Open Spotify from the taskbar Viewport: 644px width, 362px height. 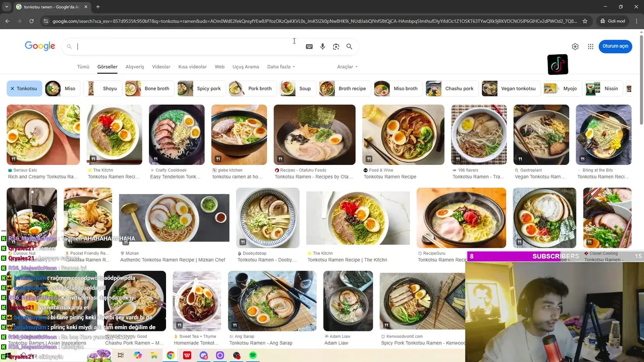[x=253, y=355]
